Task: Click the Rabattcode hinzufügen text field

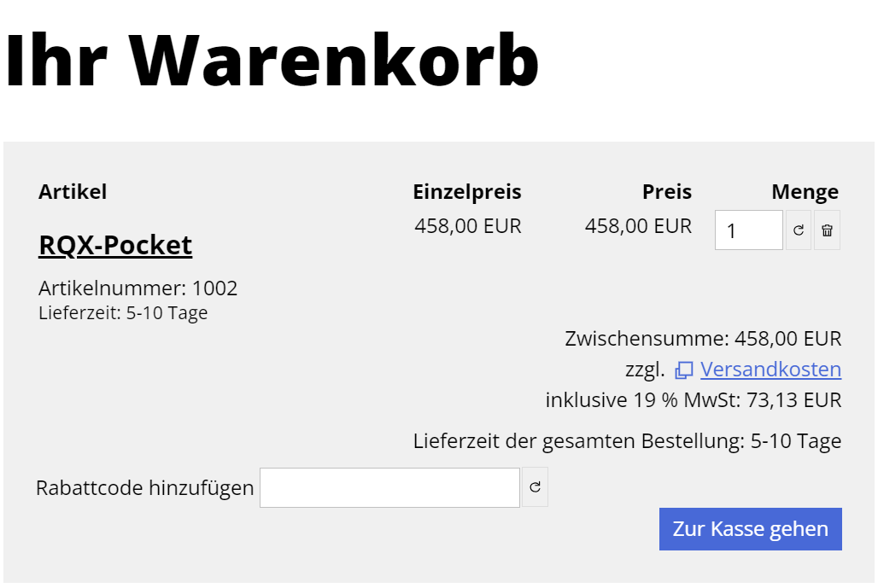Action: (389, 486)
